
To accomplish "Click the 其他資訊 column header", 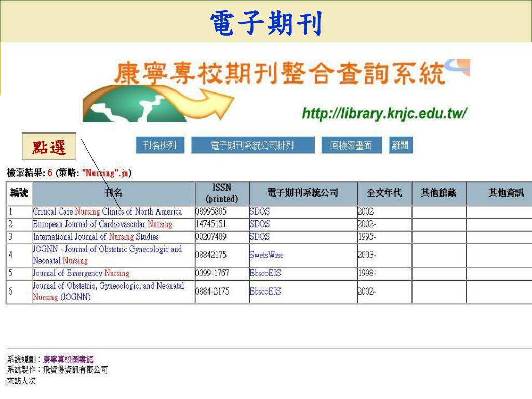I will 499,193.
